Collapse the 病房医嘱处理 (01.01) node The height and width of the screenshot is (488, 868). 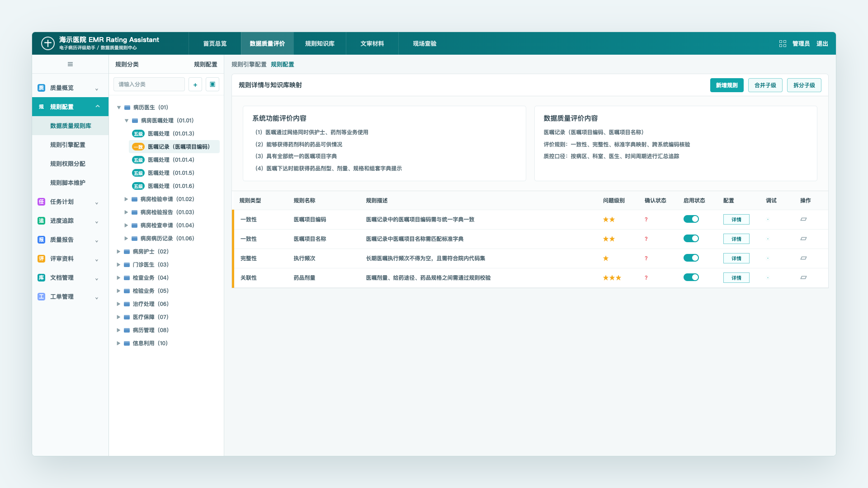[127, 121]
